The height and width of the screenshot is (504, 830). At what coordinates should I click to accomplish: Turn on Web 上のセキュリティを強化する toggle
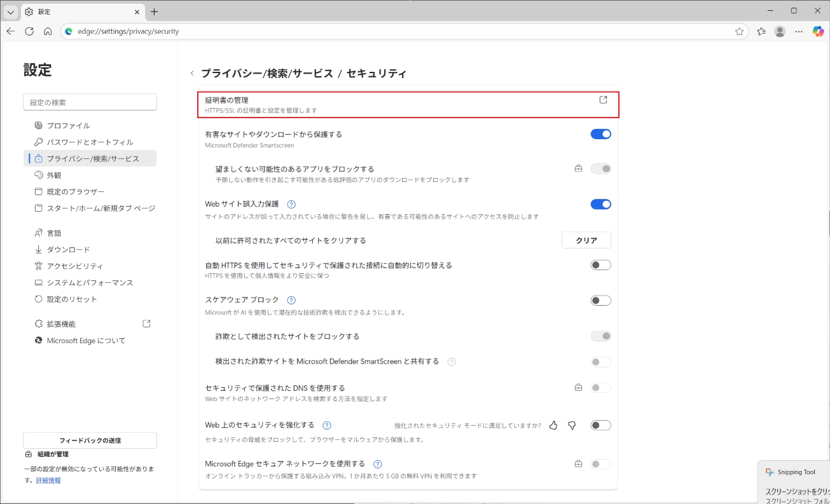pos(600,425)
